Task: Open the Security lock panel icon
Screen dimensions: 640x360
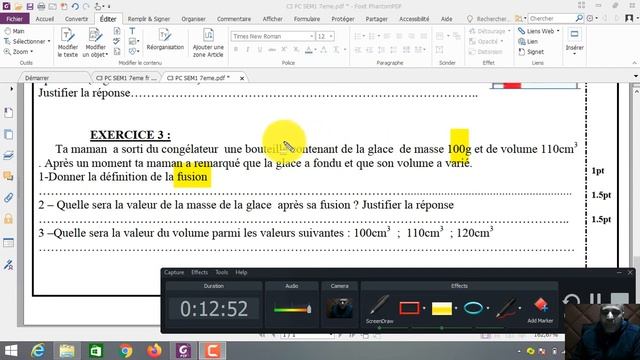Action: [9, 219]
